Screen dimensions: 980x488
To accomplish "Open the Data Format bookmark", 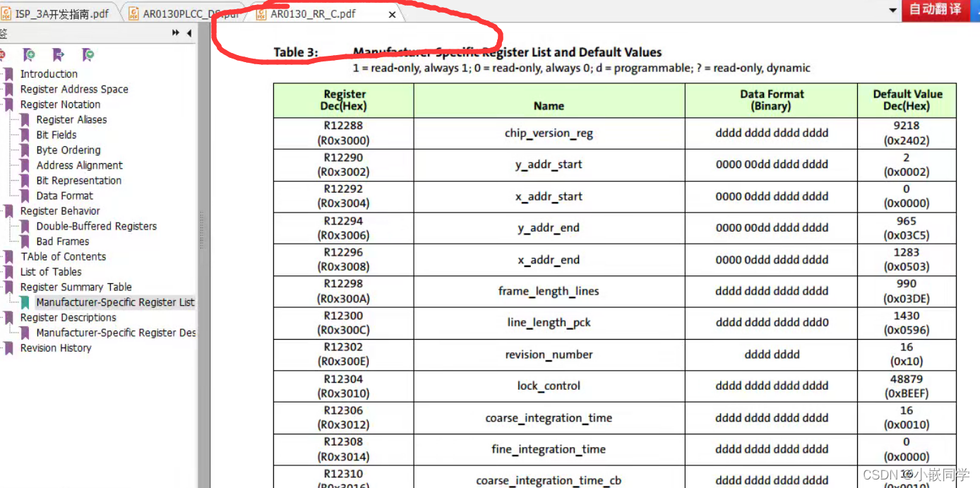I will point(64,196).
